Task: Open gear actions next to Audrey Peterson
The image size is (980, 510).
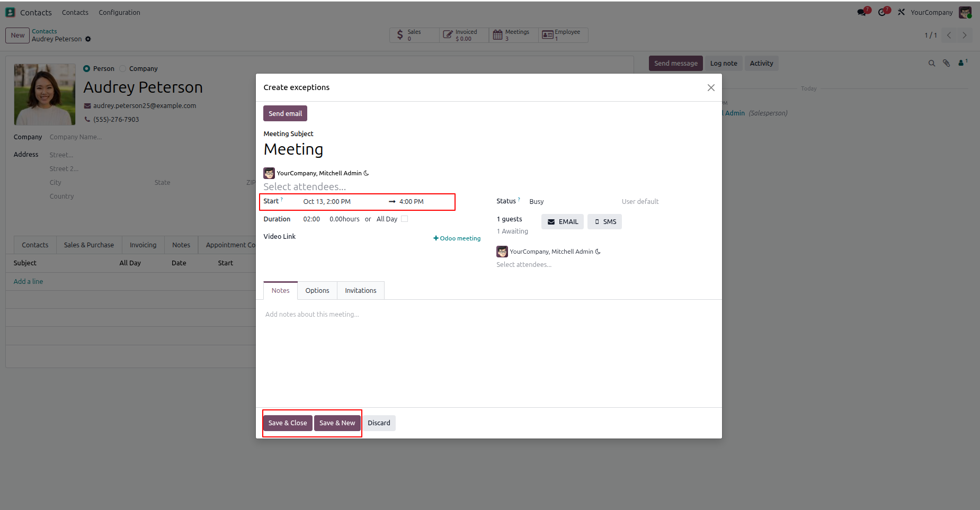Action: pos(88,39)
